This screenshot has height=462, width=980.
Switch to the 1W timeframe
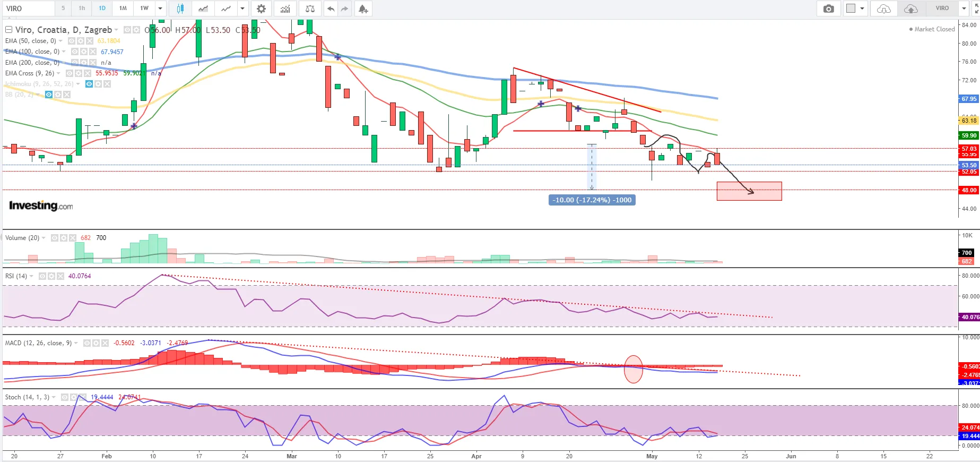(x=144, y=8)
